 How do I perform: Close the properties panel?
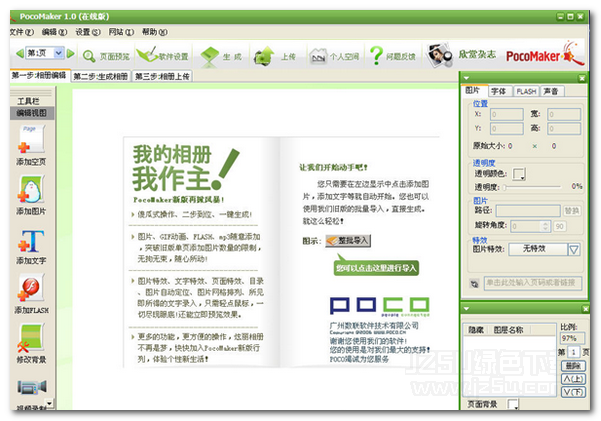tap(582, 78)
